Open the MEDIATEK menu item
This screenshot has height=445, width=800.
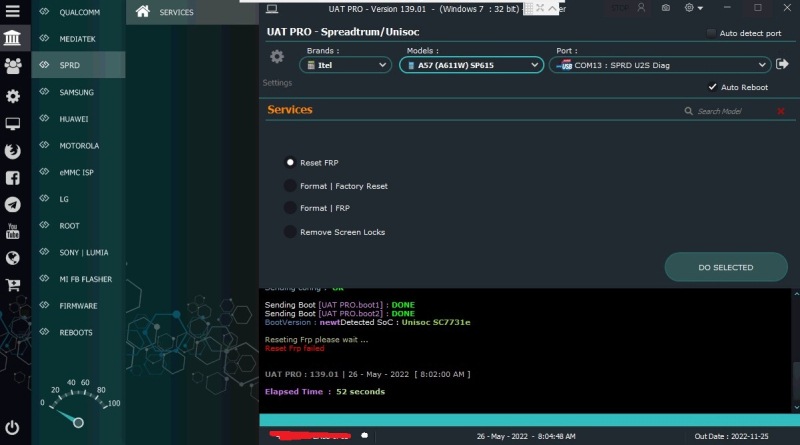(x=78, y=38)
